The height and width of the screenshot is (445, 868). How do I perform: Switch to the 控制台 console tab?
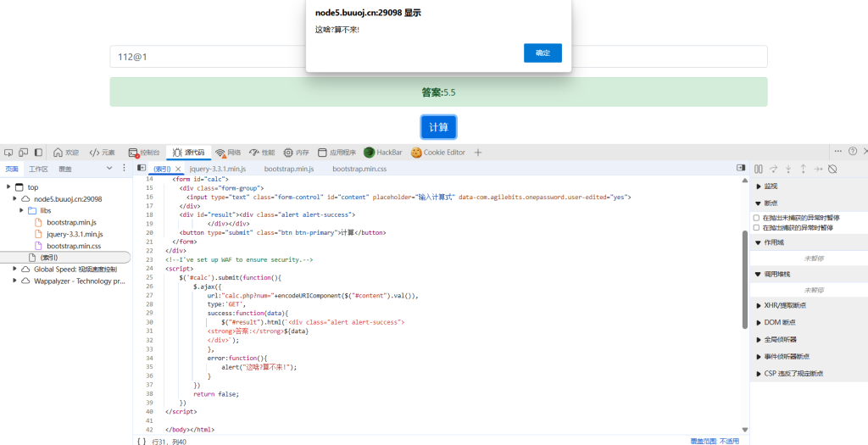coord(144,153)
